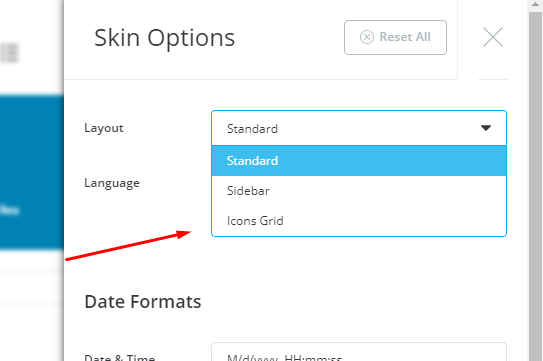543x361 pixels.
Task: Click the scrollbar up arrow
Action: (x=535, y=3)
